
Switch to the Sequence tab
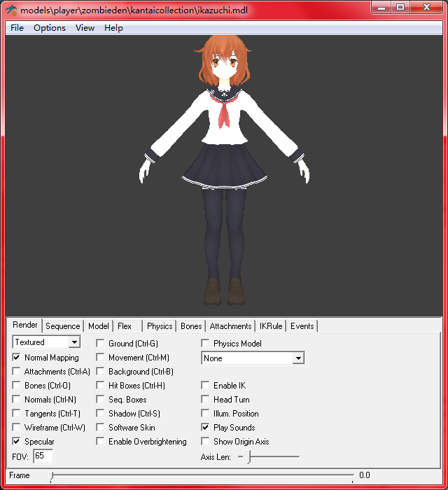tap(62, 326)
